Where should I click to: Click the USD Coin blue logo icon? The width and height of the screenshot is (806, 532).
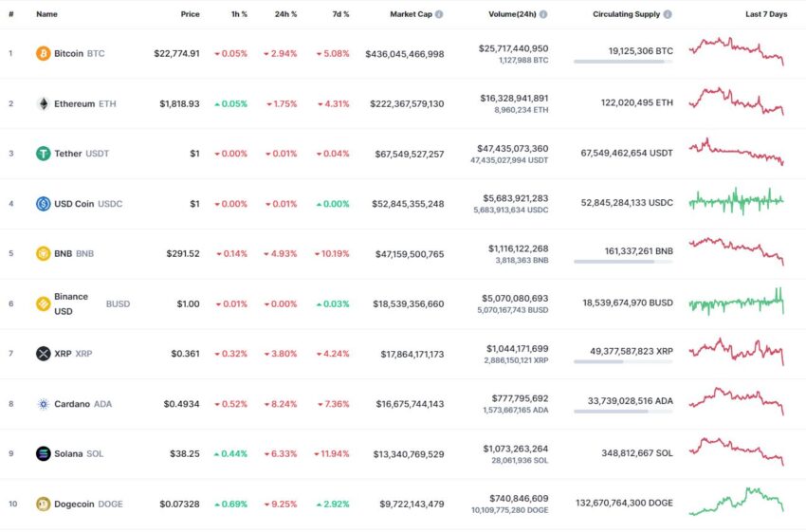click(44, 204)
